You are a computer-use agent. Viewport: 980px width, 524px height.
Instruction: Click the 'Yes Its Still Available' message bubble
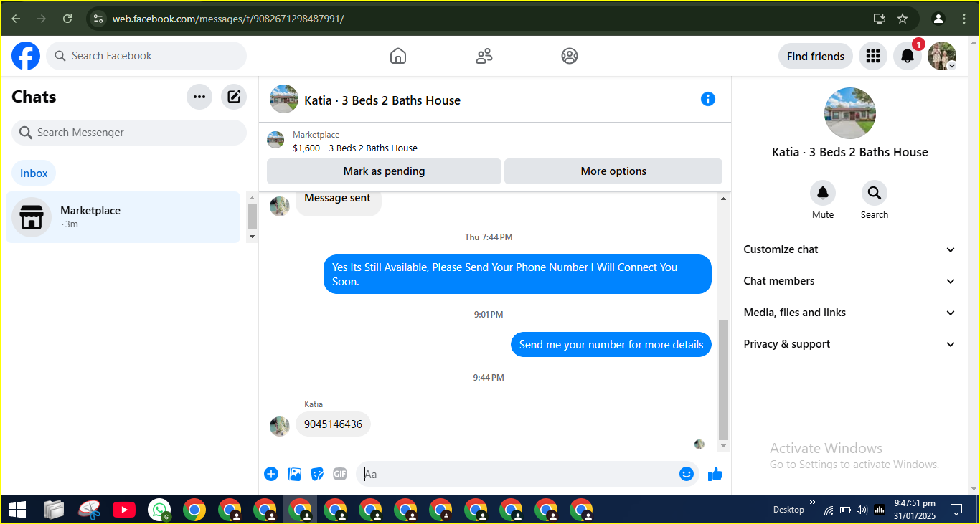(517, 275)
